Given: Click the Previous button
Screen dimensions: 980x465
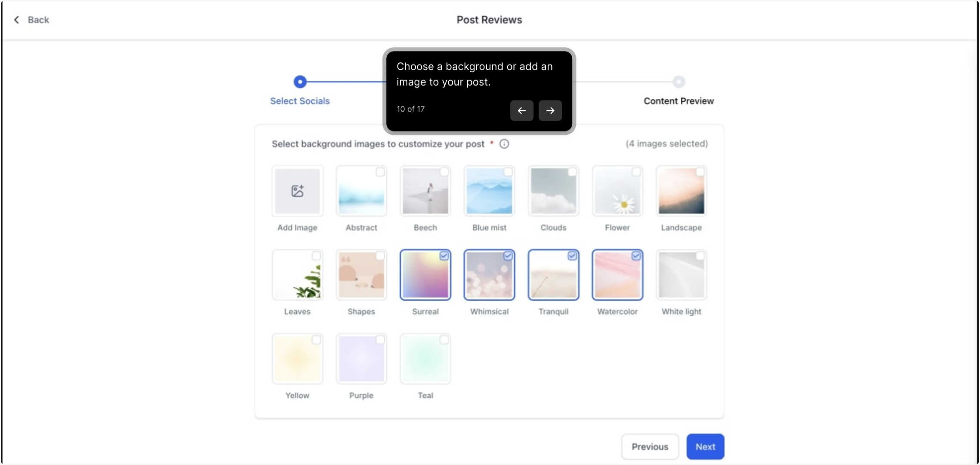Looking at the screenshot, I should click(x=650, y=446).
